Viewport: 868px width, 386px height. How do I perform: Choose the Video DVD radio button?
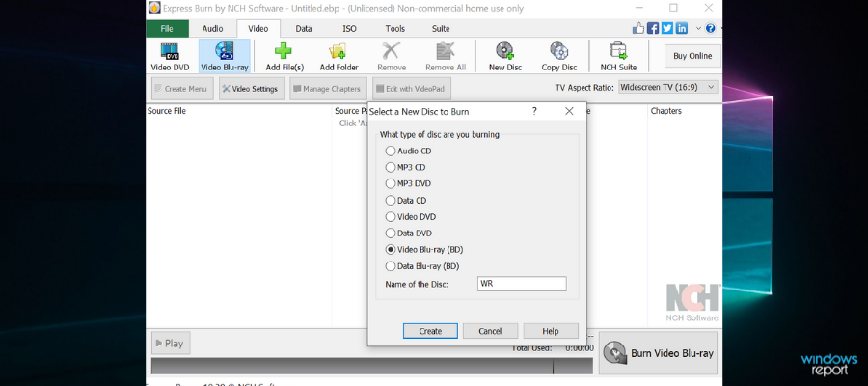(x=391, y=217)
